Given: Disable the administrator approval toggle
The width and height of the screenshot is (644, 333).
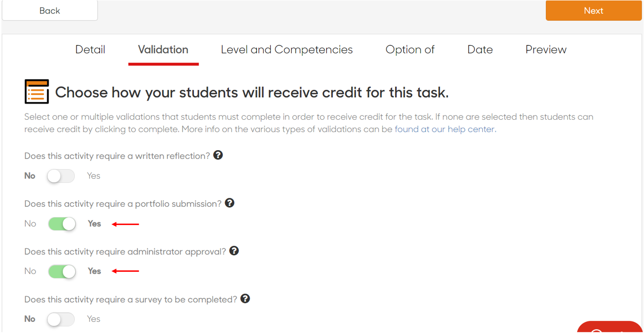Looking at the screenshot, I should 62,271.
